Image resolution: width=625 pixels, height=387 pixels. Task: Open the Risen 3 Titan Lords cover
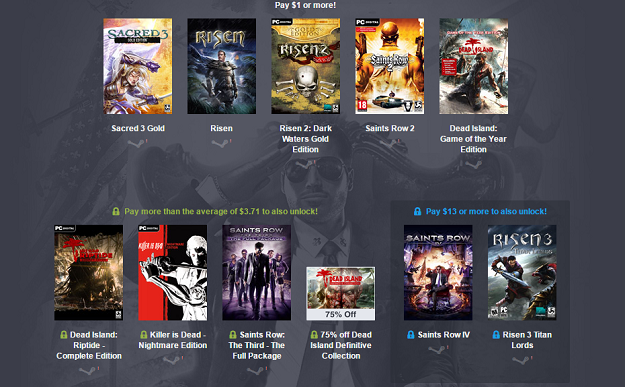tap(522, 273)
